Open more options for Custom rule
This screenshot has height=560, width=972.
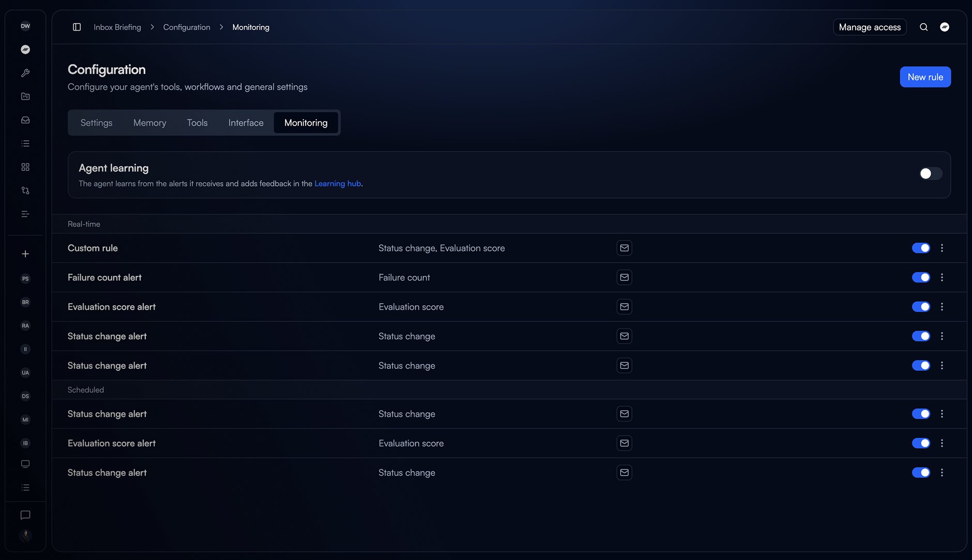pos(942,248)
